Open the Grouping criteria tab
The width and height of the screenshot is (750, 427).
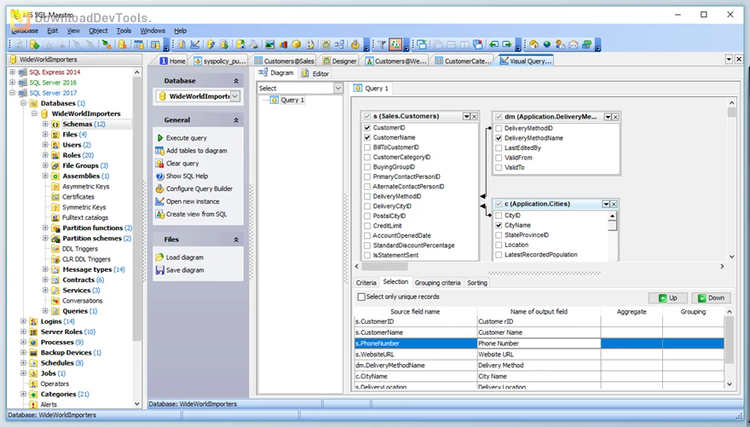[438, 283]
